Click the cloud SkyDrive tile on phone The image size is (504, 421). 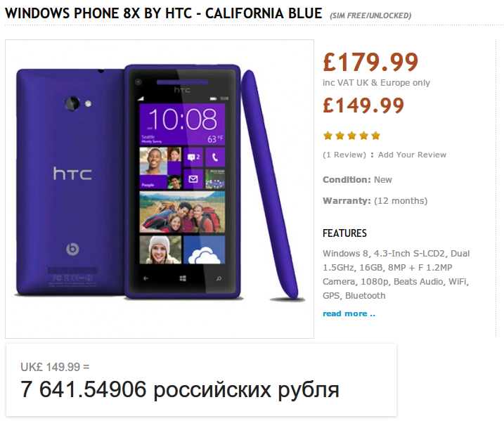(x=204, y=250)
